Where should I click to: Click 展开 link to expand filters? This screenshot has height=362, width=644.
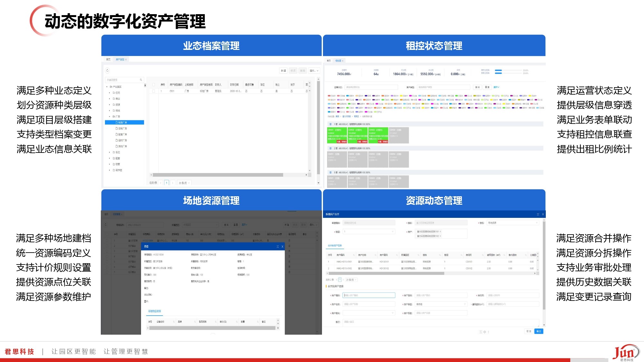(497, 87)
